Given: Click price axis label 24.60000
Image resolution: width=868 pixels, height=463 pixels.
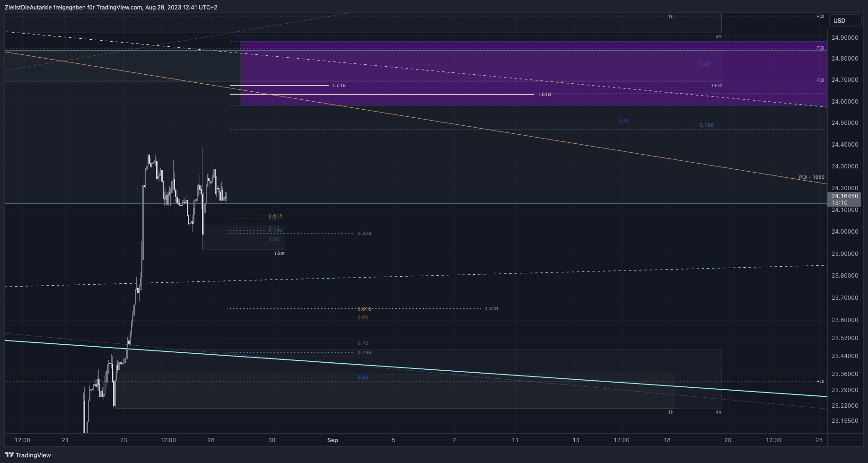Looking at the screenshot, I should click(x=844, y=102).
